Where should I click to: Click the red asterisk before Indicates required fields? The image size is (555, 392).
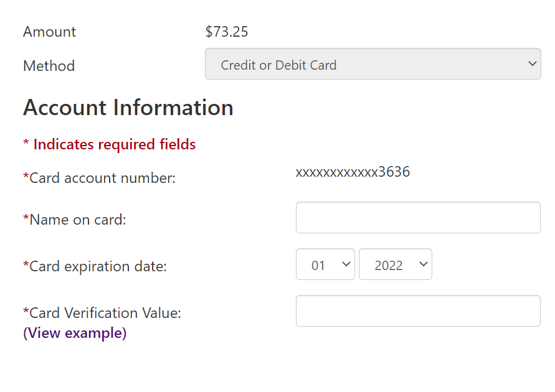(x=26, y=143)
